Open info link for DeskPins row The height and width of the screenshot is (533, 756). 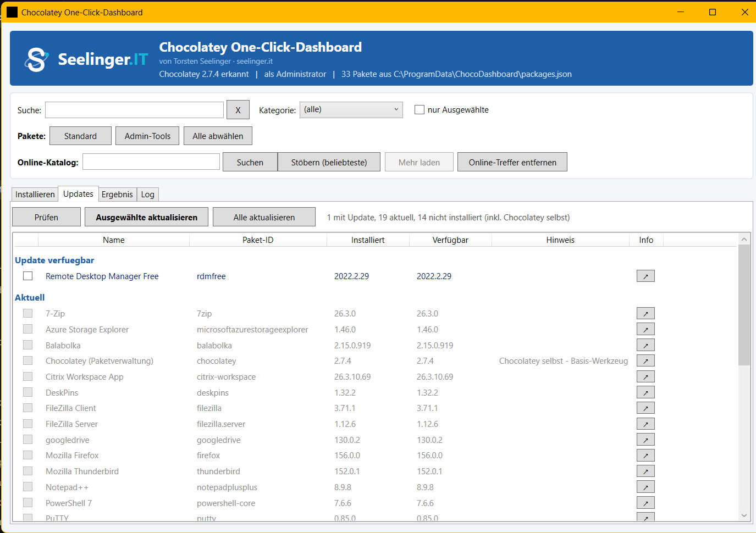pos(645,393)
